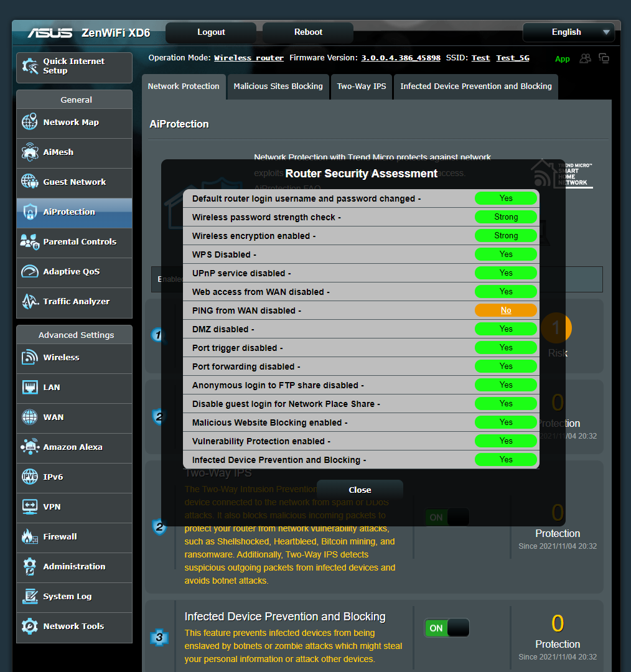Open the Adaptive QoS gauge icon
The width and height of the screenshot is (631, 672).
click(30, 271)
